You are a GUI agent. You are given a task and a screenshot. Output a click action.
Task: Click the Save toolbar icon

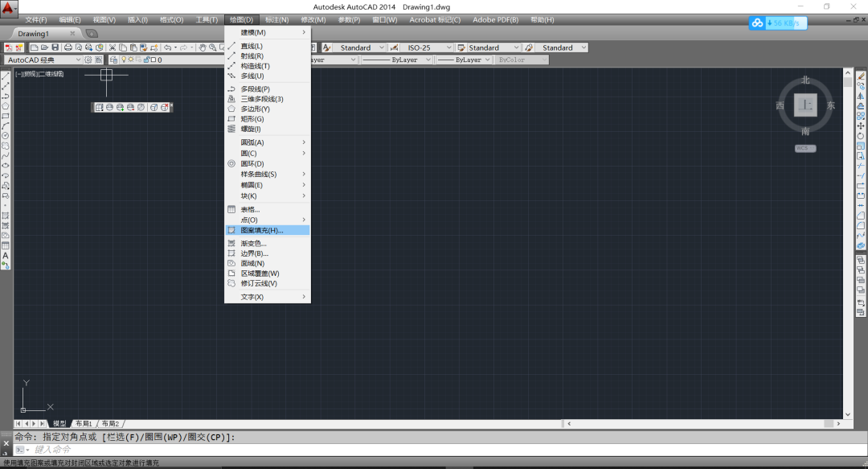coord(55,47)
